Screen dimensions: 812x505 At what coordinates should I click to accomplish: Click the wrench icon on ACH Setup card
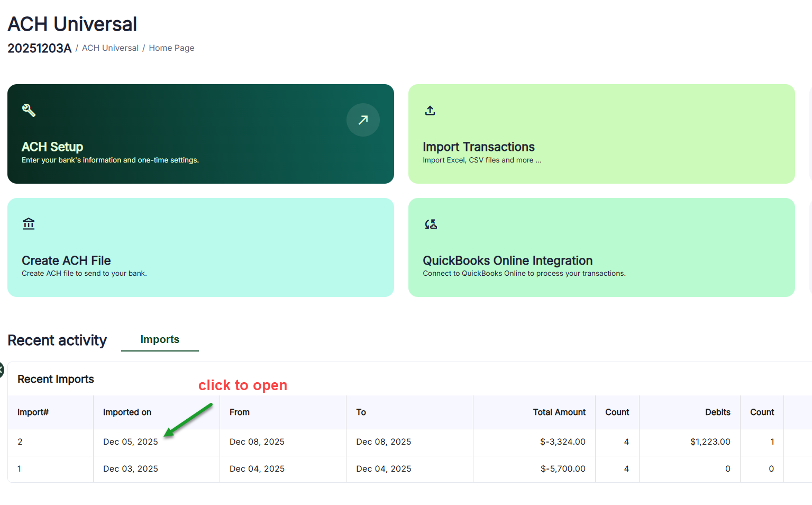(29, 110)
